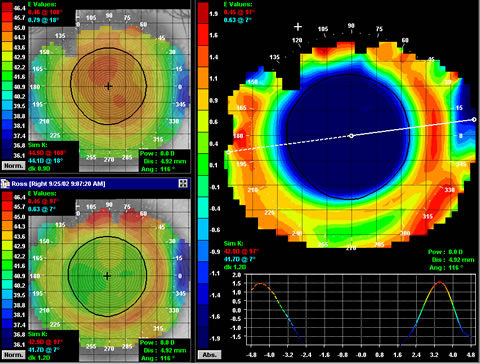Viewport: 480px width, 364px height.
Task: Select the Ross [Right 9/25/02] title bar
Action: pyautogui.click(x=95, y=183)
